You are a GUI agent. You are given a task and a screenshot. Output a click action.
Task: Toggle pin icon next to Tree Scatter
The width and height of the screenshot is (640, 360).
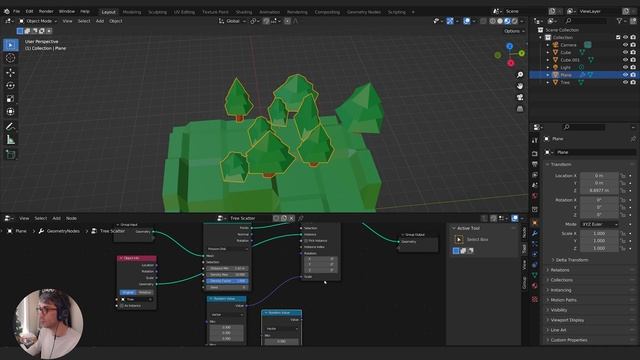point(301,218)
